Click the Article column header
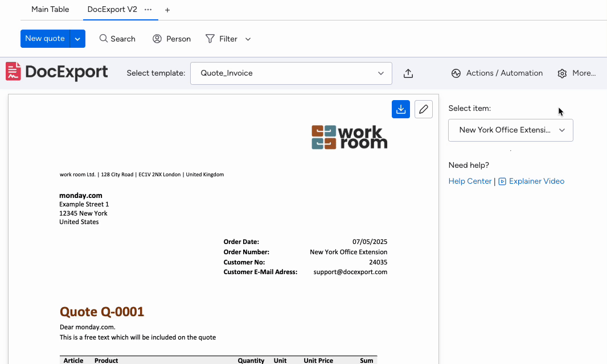Image resolution: width=607 pixels, height=364 pixels. pyautogui.click(x=73, y=361)
